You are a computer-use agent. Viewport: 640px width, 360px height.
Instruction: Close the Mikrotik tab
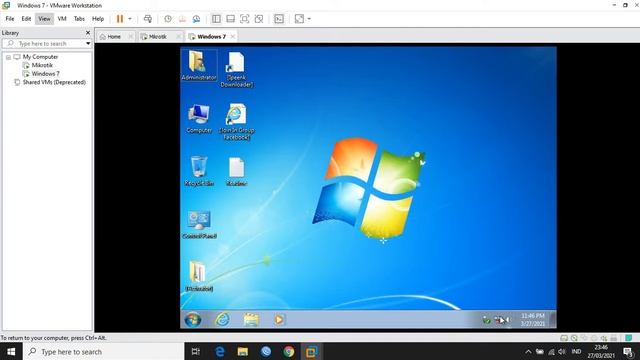[x=178, y=37]
